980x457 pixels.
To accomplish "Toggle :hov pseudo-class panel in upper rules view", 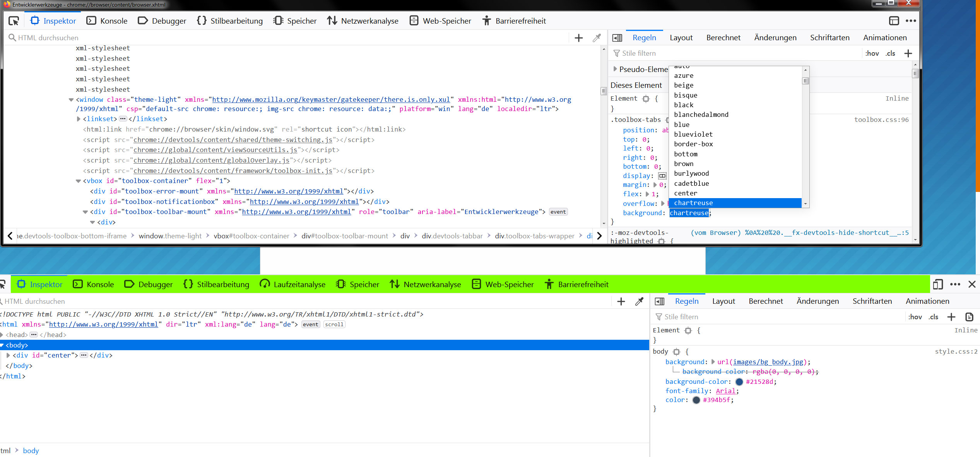I will pyautogui.click(x=872, y=53).
